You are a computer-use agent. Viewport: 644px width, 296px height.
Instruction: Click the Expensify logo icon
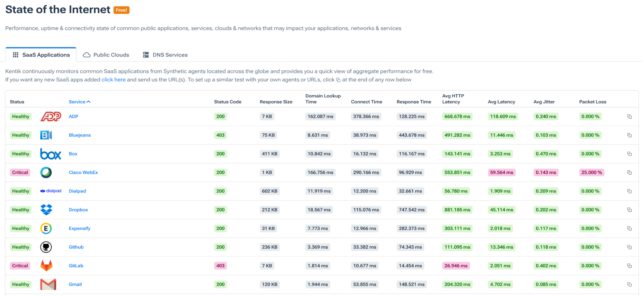pyautogui.click(x=46, y=228)
